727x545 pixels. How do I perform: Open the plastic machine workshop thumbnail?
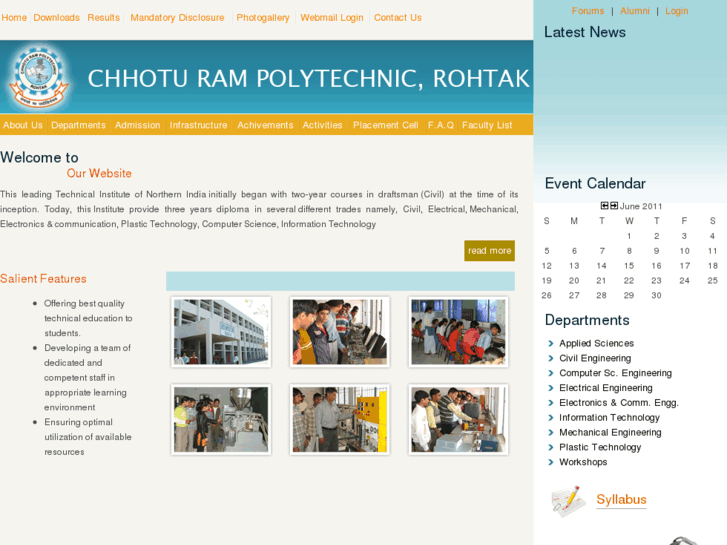(221, 419)
